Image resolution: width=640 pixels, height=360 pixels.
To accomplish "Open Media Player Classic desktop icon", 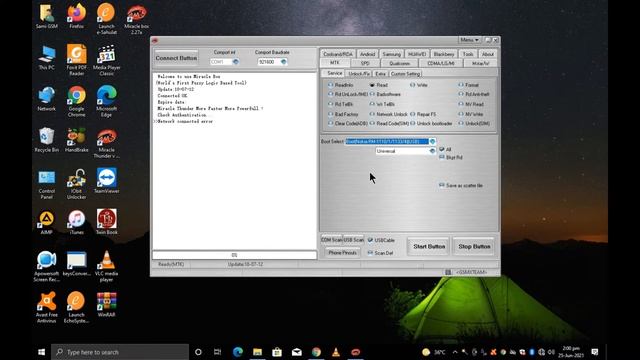I will (107, 60).
